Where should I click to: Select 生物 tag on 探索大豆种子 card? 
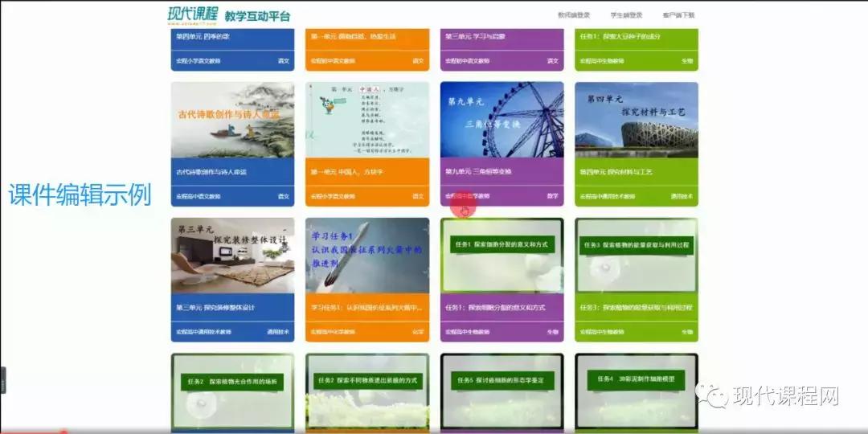tap(687, 61)
